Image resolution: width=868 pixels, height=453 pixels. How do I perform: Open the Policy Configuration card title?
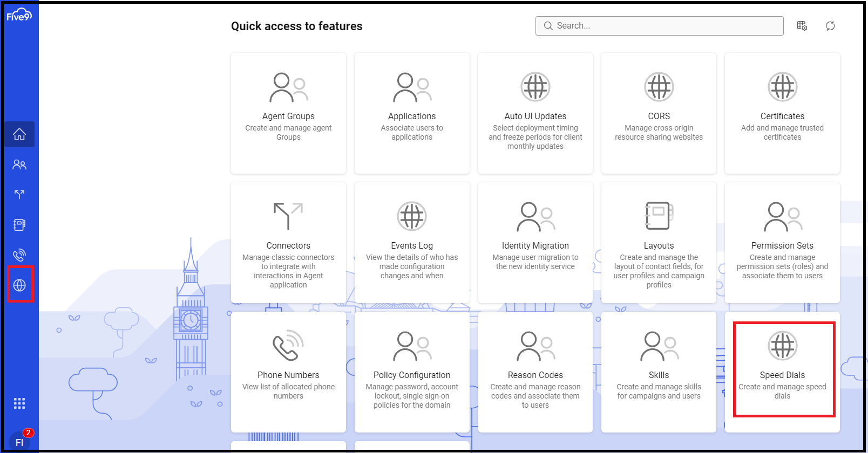click(x=412, y=375)
